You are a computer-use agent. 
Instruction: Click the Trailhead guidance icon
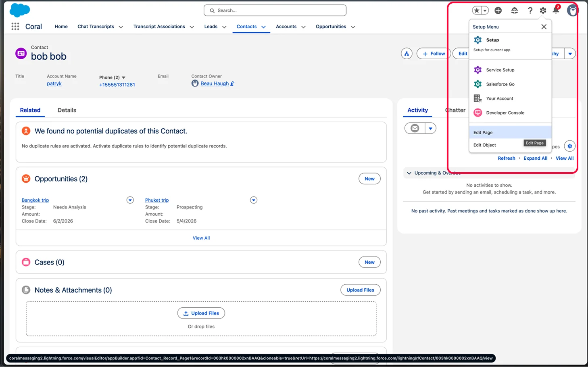[x=514, y=10]
